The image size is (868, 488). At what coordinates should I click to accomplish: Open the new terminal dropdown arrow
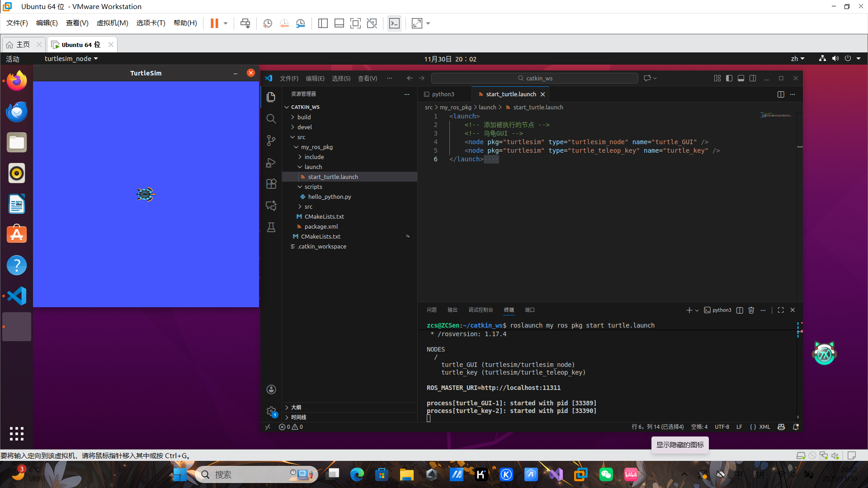click(697, 310)
